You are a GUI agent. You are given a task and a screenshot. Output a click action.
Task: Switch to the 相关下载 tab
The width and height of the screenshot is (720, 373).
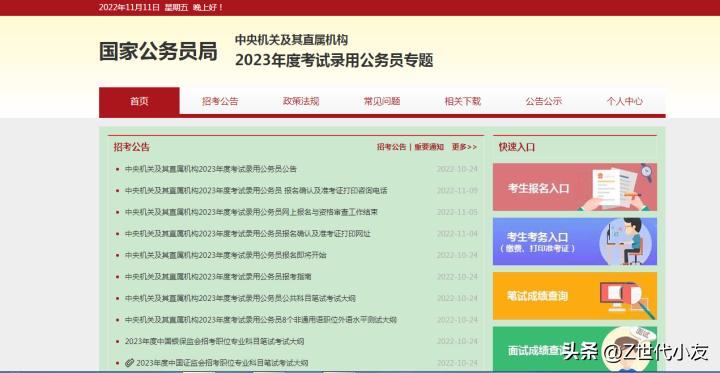coord(462,101)
